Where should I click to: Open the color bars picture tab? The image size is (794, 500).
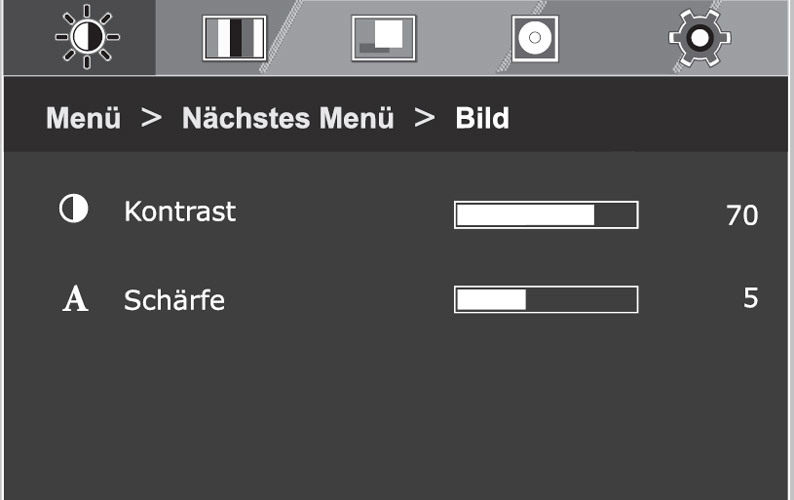[234, 38]
